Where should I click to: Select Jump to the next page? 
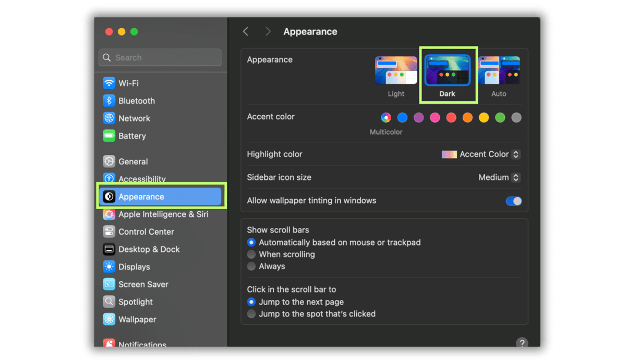tap(251, 302)
